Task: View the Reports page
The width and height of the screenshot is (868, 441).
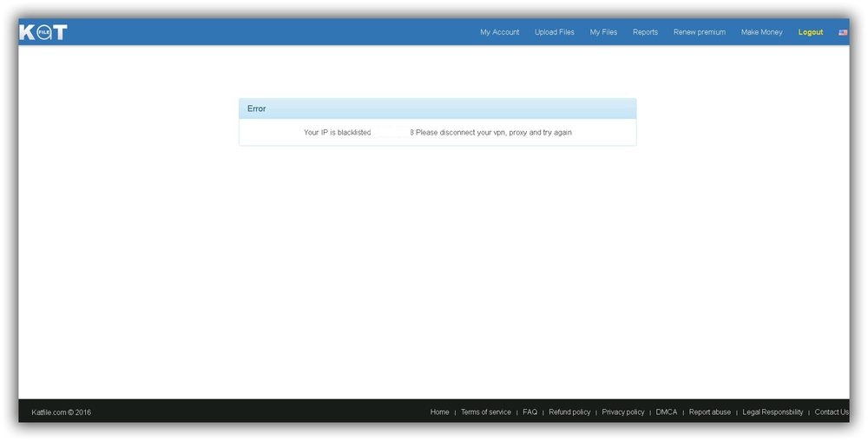Action: click(645, 32)
